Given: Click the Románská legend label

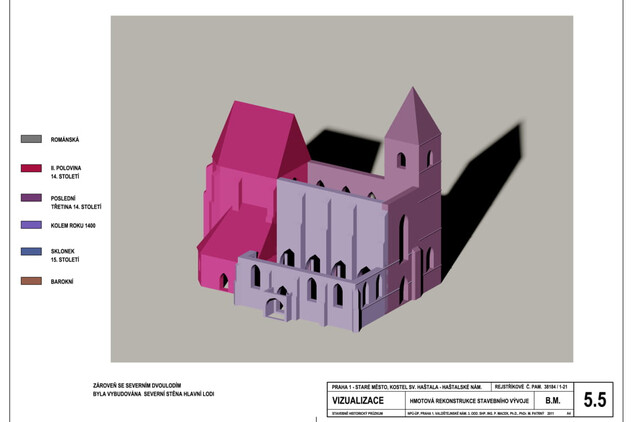Looking at the screenshot, I should (x=65, y=140).
